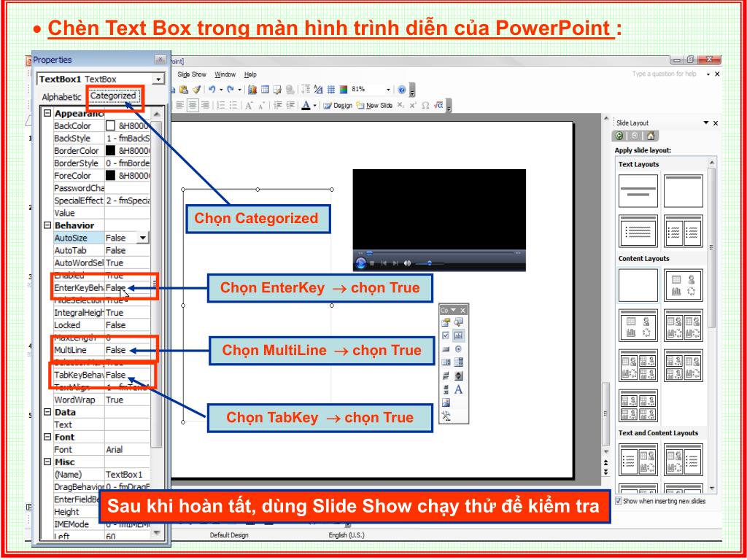The width and height of the screenshot is (747, 560).
Task: Click the Redo arrow icon
Action: pyautogui.click(x=231, y=90)
